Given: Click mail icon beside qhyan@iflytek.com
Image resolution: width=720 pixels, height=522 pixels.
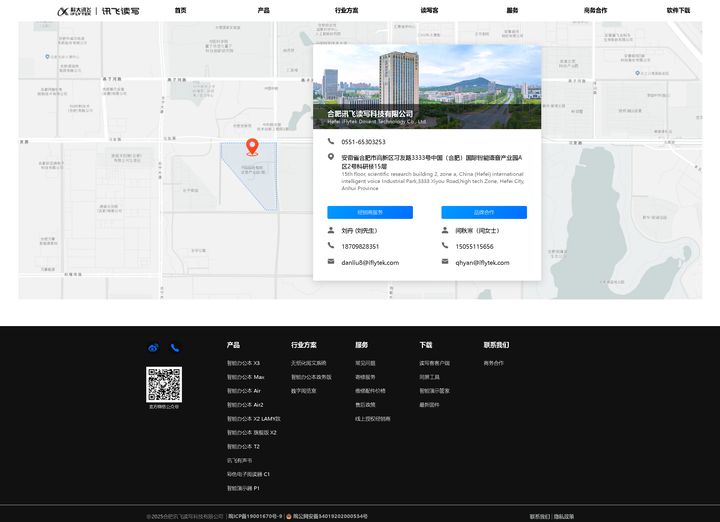Looking at the screenshot, I should point(445,262).
